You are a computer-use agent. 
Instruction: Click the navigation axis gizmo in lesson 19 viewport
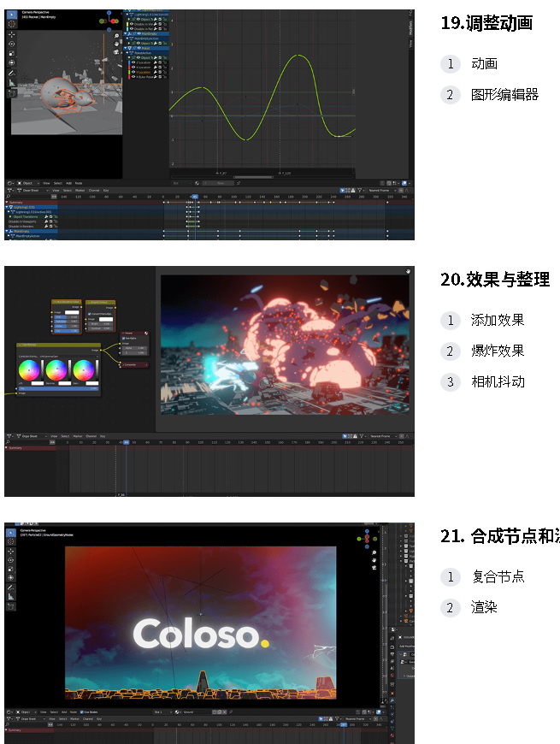(x=109, y=21)
